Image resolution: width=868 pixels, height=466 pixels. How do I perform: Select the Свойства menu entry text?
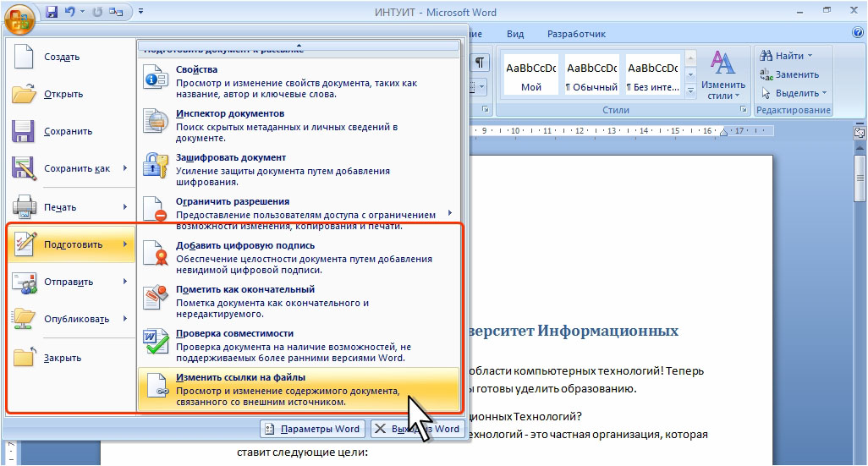coord(196,69)
